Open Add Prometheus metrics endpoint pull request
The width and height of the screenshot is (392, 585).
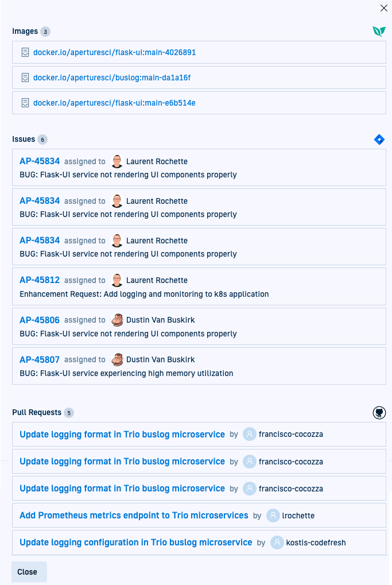coord(134,516)
